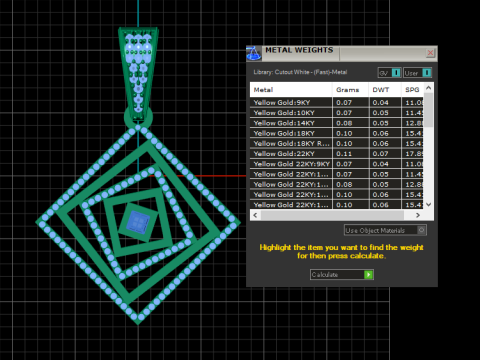
Task: Click the horizontal scrollbar thumb
Action: point(332,215)
